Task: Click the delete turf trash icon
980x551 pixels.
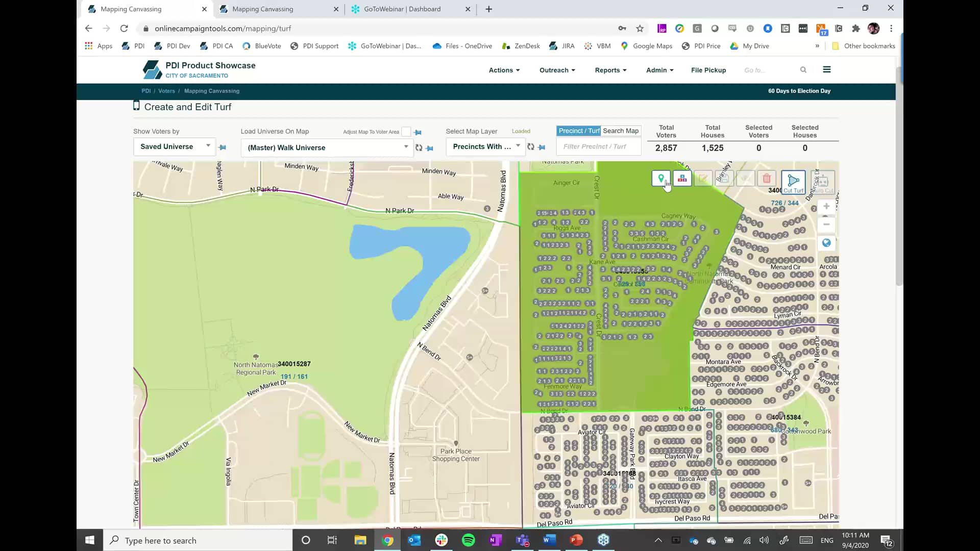Action: click(767, 179)
